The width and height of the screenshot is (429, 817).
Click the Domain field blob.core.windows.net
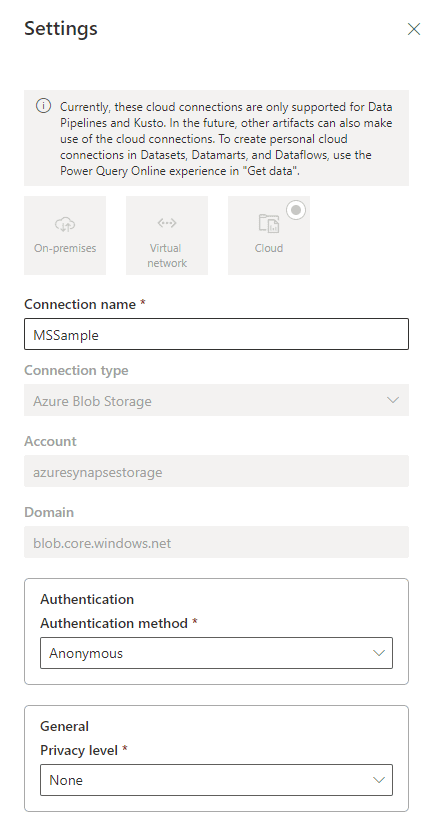[216, 542]
